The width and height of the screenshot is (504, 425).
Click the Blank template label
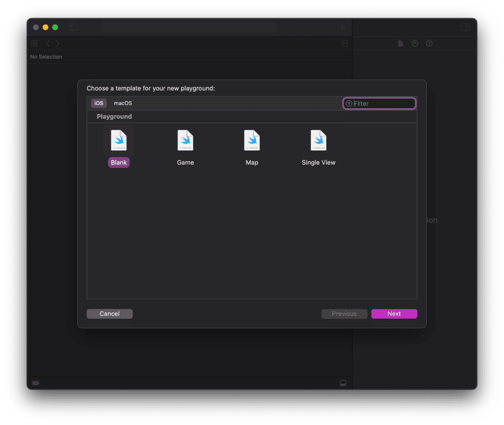pos(118,162)
